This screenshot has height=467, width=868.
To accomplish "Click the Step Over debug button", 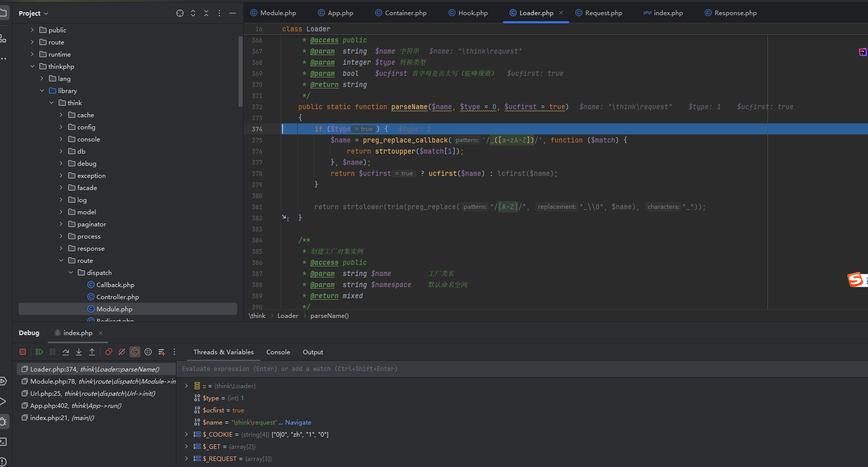I will pyautogui.click(x=66, y=352).
